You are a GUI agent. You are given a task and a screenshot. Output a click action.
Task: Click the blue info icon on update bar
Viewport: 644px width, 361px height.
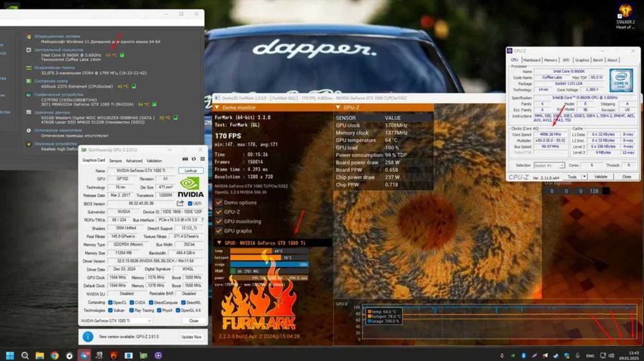point(88,337)
